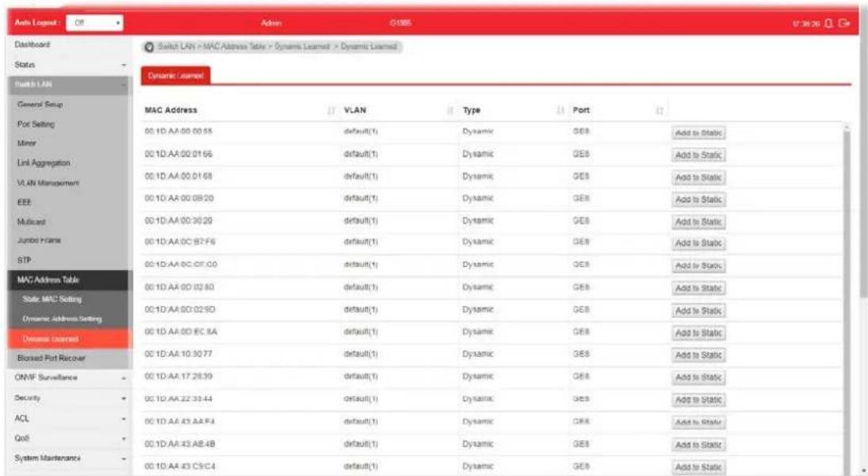
Task: Click Add to Static for 00:1D:AA:43:C9:C4
Action: click(698, 467)
